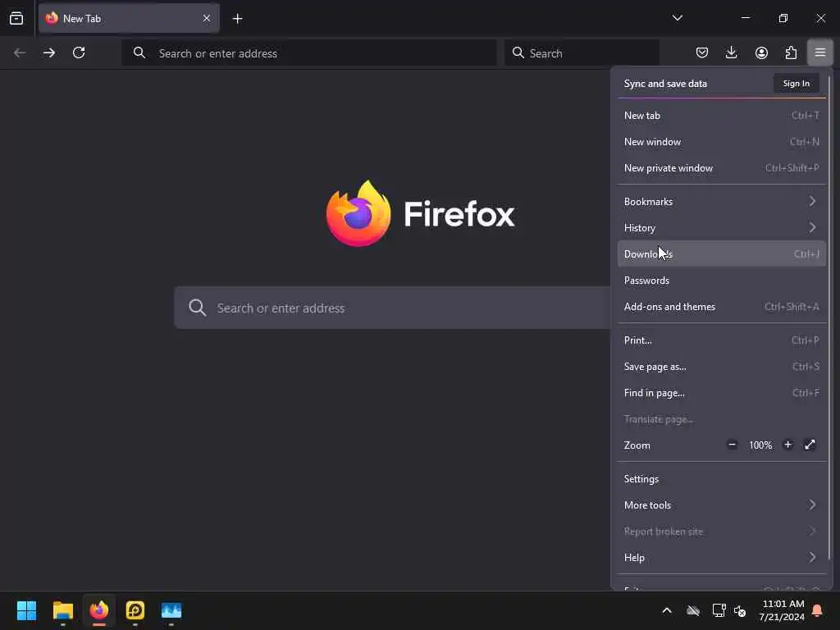Screen dimensions: 840x630
Task: Show hidden tray icons chevron
Action: click(667, 610)
